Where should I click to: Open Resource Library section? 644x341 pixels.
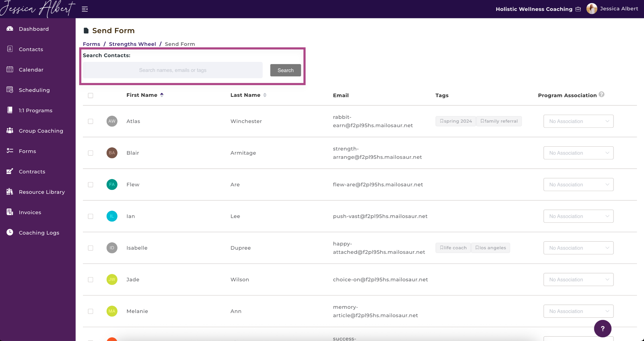tap(42, 192)
